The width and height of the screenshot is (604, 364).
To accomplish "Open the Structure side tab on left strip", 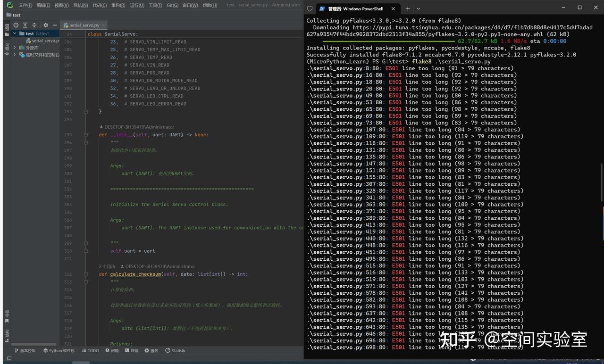I will point(7,335).
